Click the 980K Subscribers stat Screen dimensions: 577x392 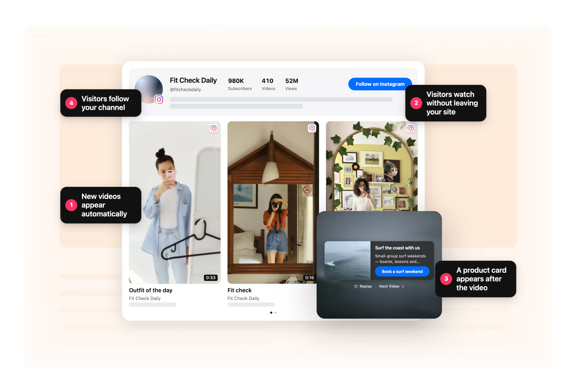240,84
